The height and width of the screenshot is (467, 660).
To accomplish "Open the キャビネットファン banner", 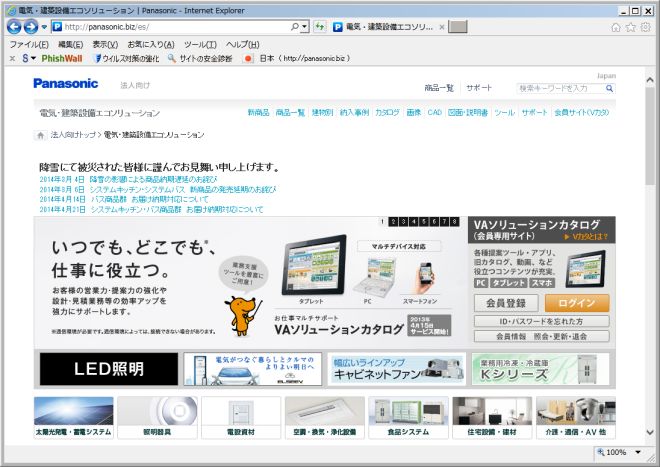I will tap(397, 369).
